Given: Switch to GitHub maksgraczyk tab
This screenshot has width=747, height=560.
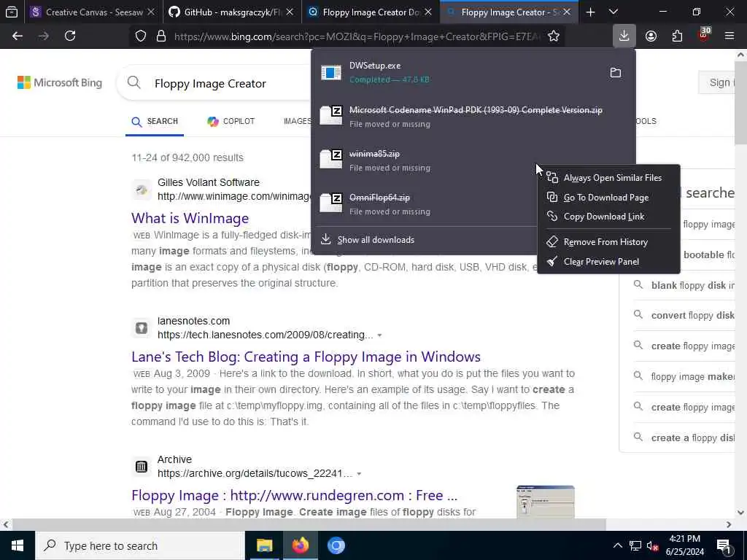Looking at the screenshot, I should 232,12.
